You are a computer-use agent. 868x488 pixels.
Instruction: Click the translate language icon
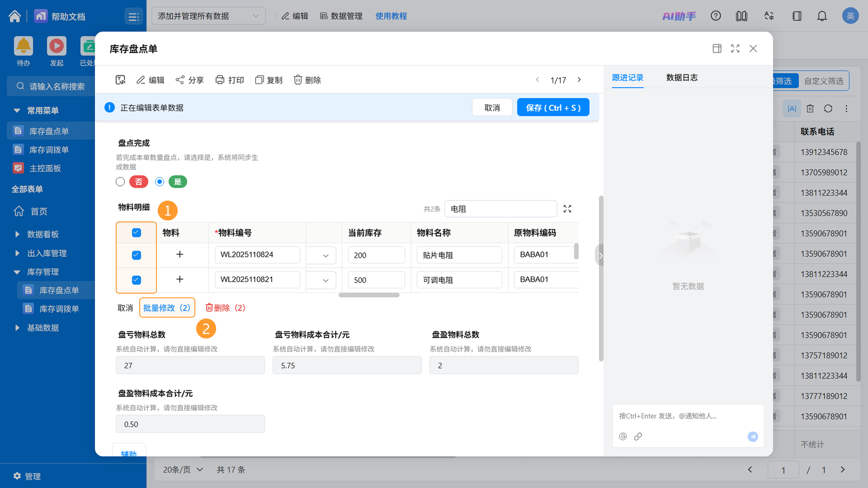click(x=769, y=16)
